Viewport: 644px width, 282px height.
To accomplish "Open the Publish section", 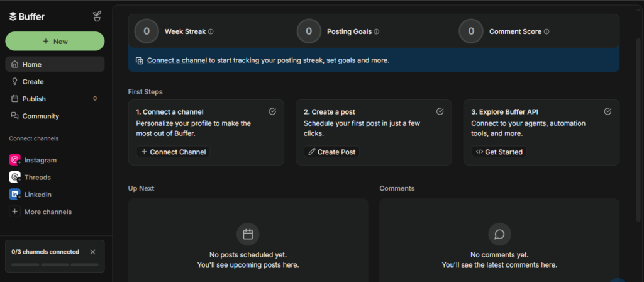I will pyautogui.click(x=55, y=99).
